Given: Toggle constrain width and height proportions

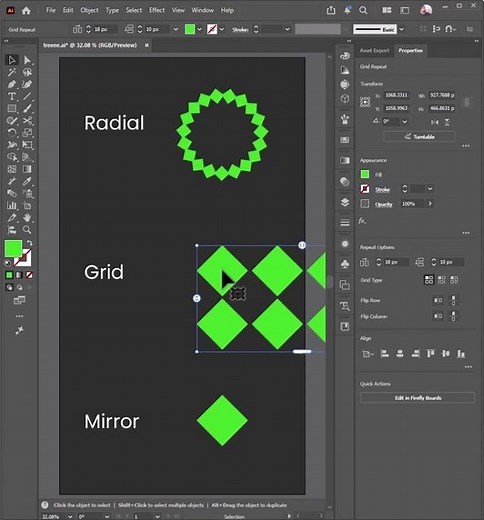Looking at the screenshot, I should point(467,102).
